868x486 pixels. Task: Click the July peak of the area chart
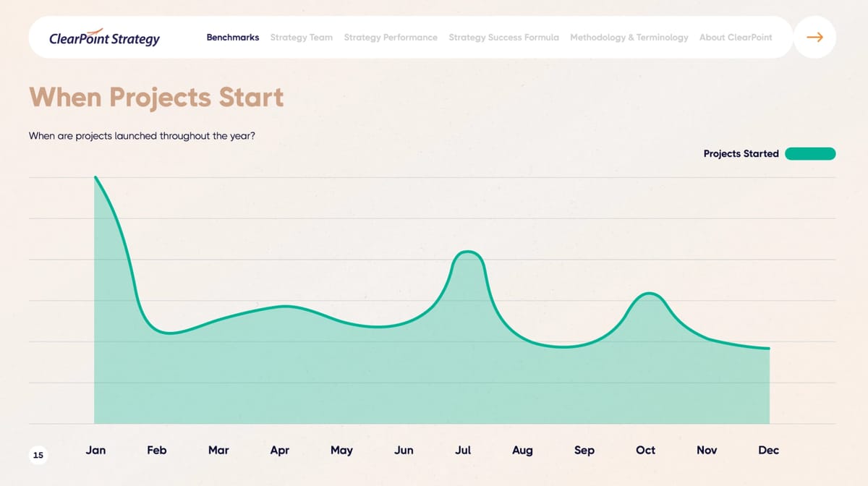click(468, 252)
